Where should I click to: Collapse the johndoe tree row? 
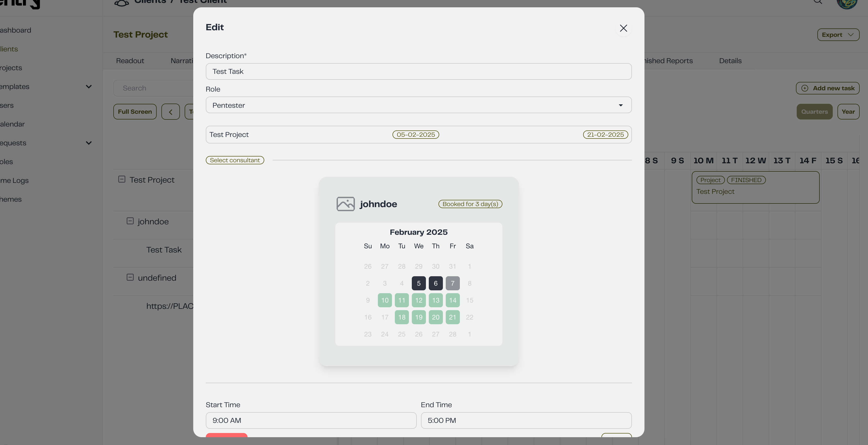coord(130,221)
